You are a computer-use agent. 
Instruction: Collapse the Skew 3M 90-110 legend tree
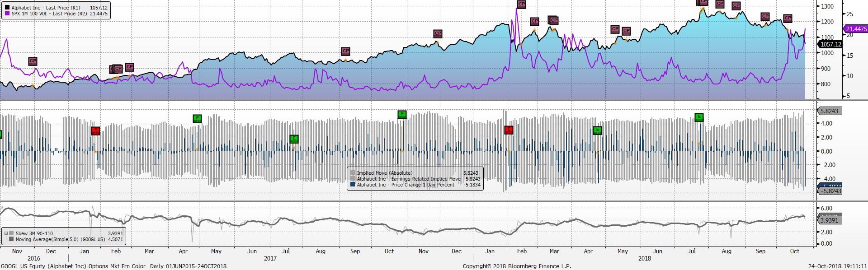point(6,233)
